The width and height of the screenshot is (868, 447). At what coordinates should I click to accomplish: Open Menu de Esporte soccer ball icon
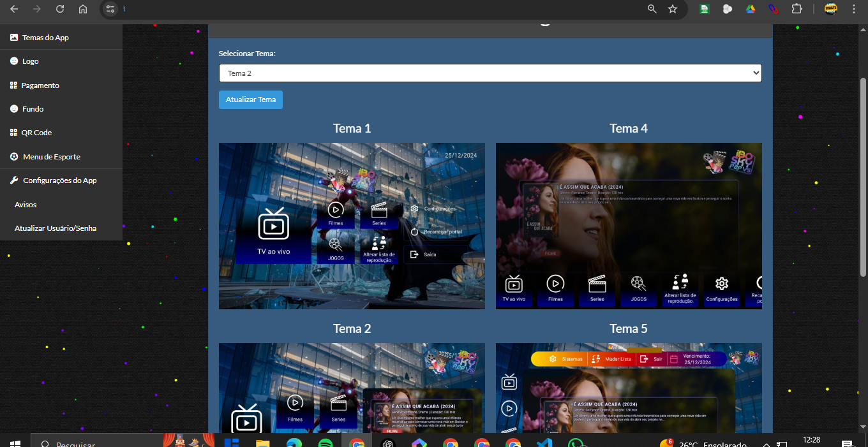pos(14,156)
